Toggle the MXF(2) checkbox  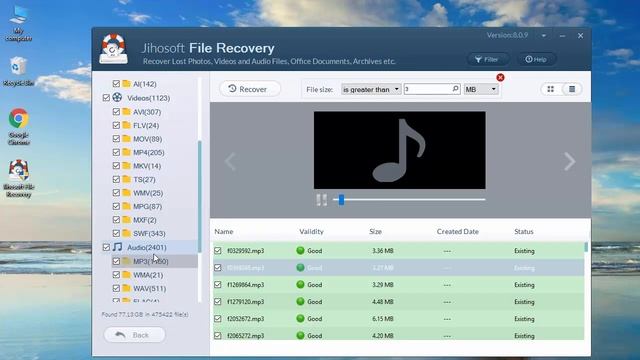[116, 220]
